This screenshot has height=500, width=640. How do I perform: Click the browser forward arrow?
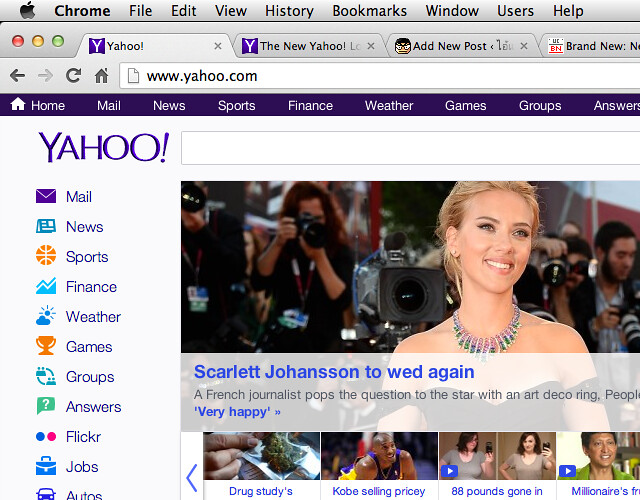click(45, 76)
